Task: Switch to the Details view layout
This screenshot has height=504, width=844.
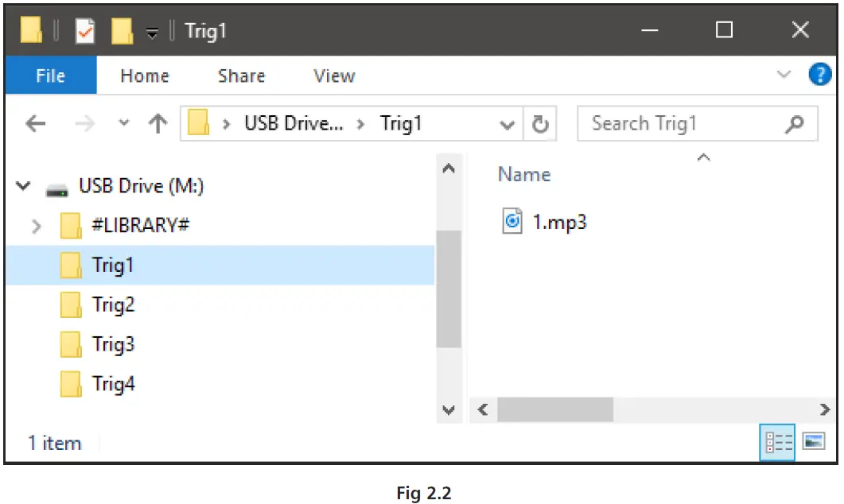Action: click(x=777, y=443)
